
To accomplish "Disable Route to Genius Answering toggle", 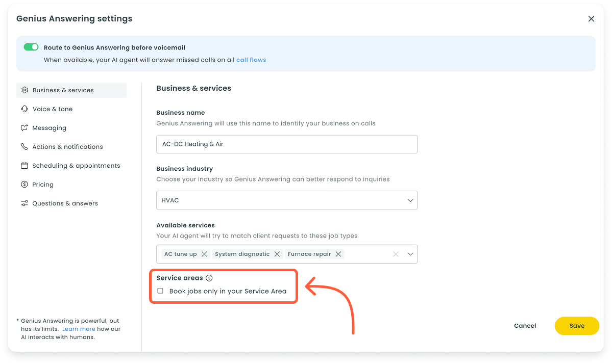I will coord(31,47).
